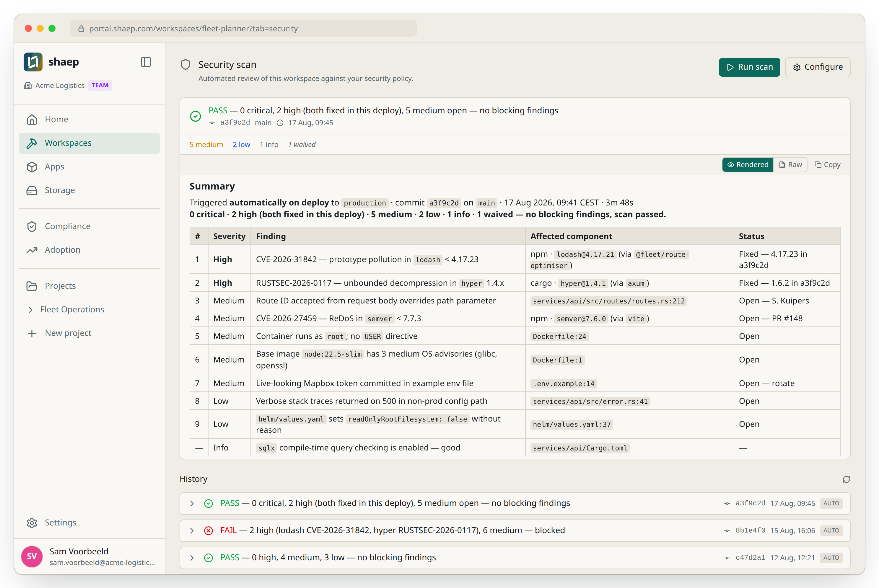Click the Compliance shield icon
This screenshot has width=879, height=588.
[x=32, y=226]
